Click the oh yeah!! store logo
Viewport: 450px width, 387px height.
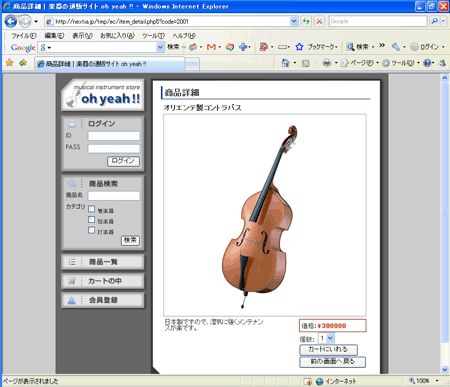pyautogui.click(x=103, y=95)
